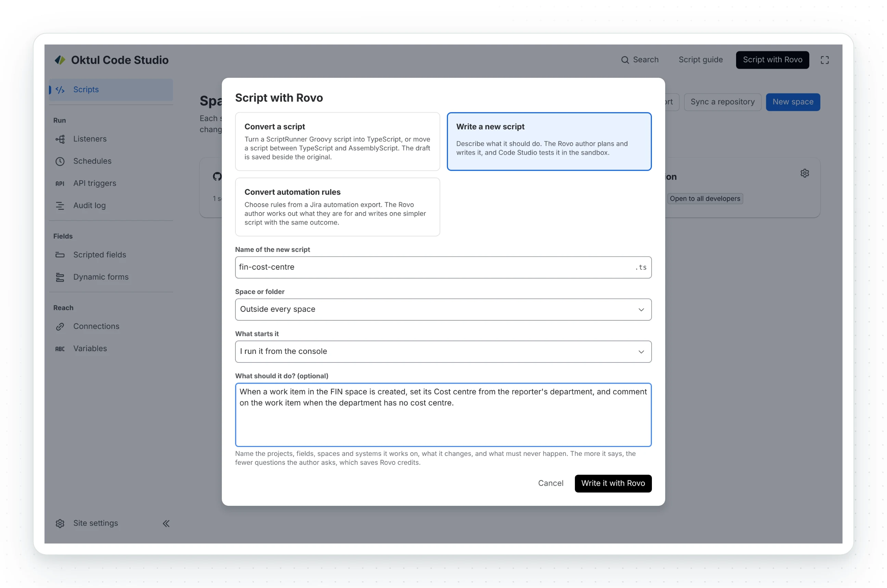The image size is (887, 588).
Task: Select the Convert automation rules card
Action: (337, 207)
